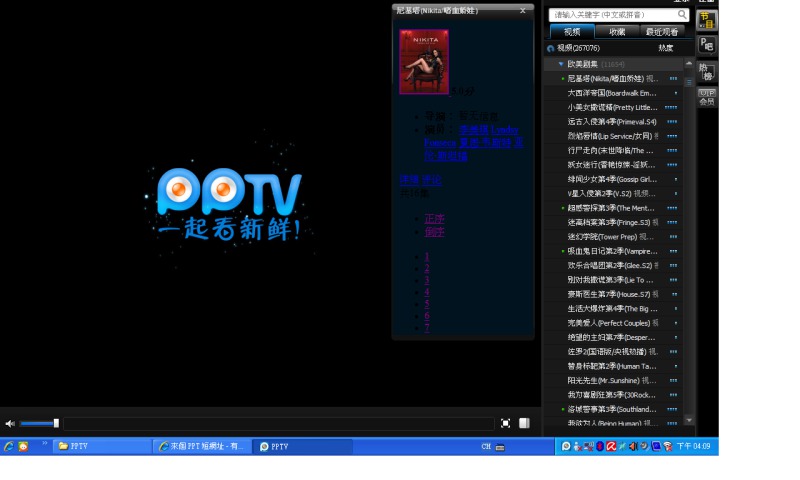Open the P吧 sidebar button
Viewport: 800px width, 480px height.
[707, 45]
